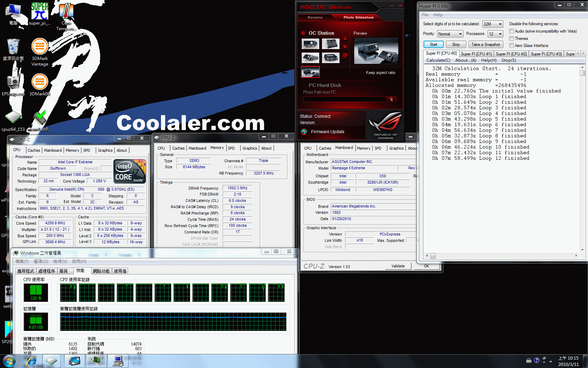Click the Firmware Update globe icon
The image size is (588, 368).
pos(304,131)
